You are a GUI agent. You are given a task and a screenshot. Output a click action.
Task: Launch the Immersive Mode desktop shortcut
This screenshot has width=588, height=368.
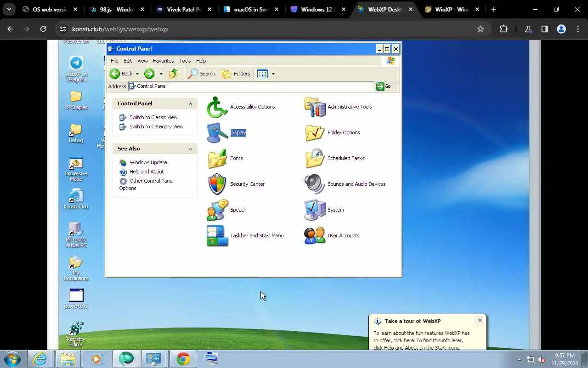(76, 169)
